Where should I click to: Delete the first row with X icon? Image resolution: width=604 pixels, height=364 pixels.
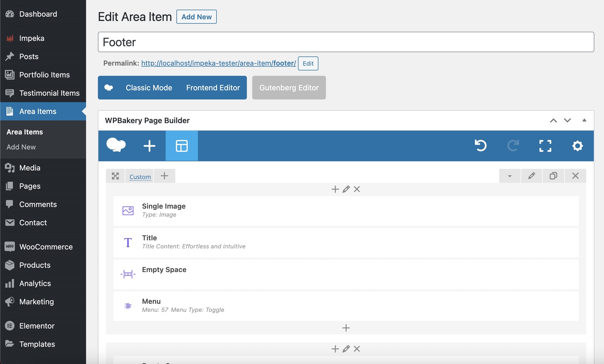coord(575,176)
